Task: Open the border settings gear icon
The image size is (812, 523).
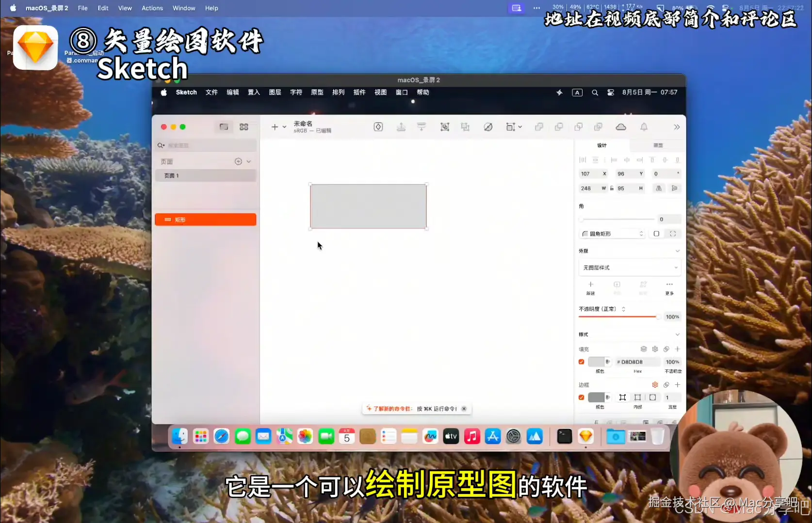Action: click(x=655, y=384)
